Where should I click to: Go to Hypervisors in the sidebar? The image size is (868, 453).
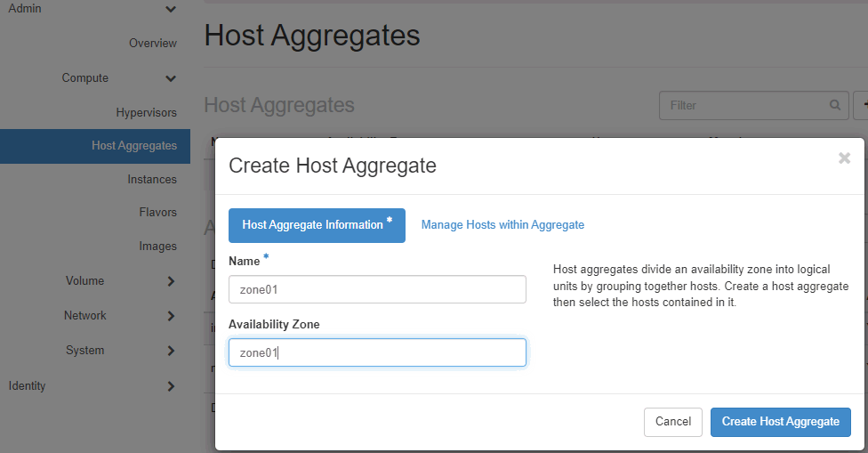pyautogui.click(x=146, y=113)
